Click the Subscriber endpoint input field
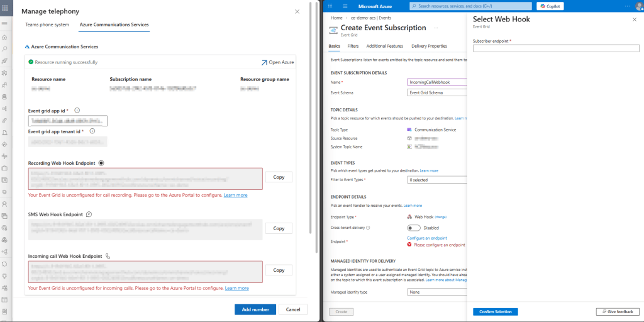644x322 pixels. (x=556, y=48)
